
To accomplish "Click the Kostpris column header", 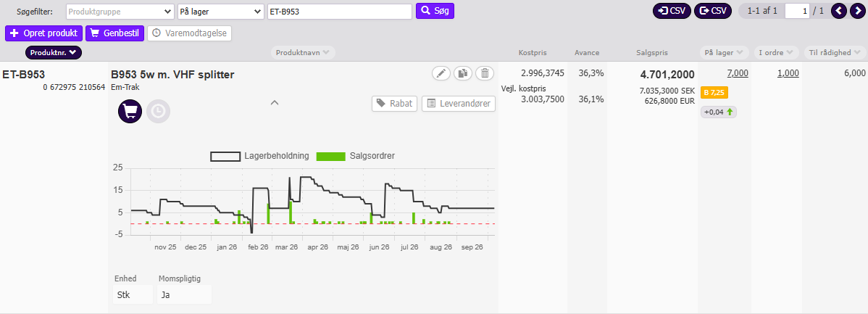I will pos(533,53).
